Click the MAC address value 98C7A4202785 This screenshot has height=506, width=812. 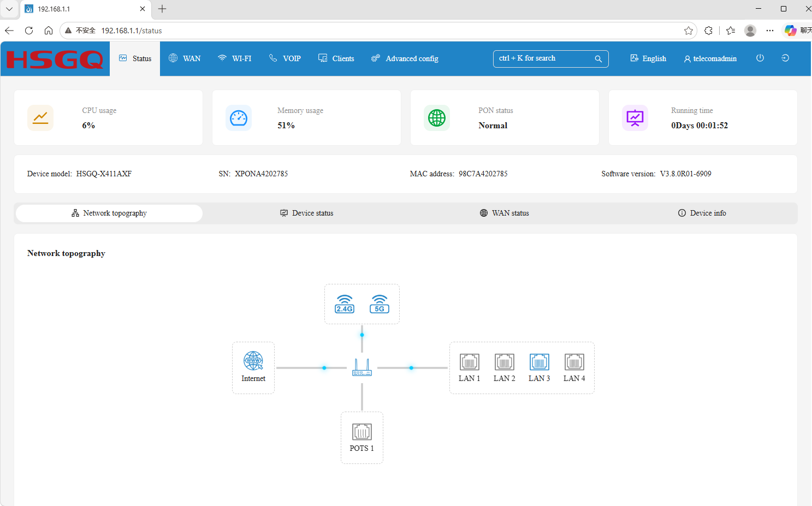(483, 174)
